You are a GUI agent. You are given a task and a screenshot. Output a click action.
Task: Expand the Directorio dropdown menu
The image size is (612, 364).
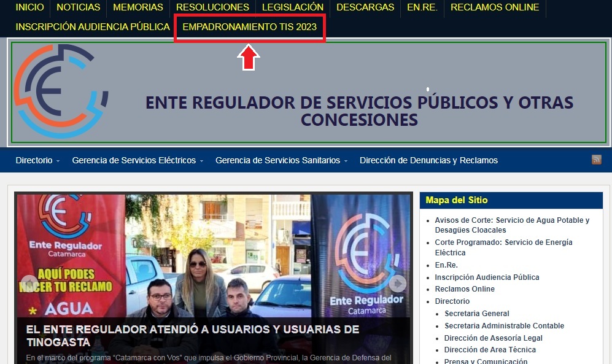tap(37, 160)
